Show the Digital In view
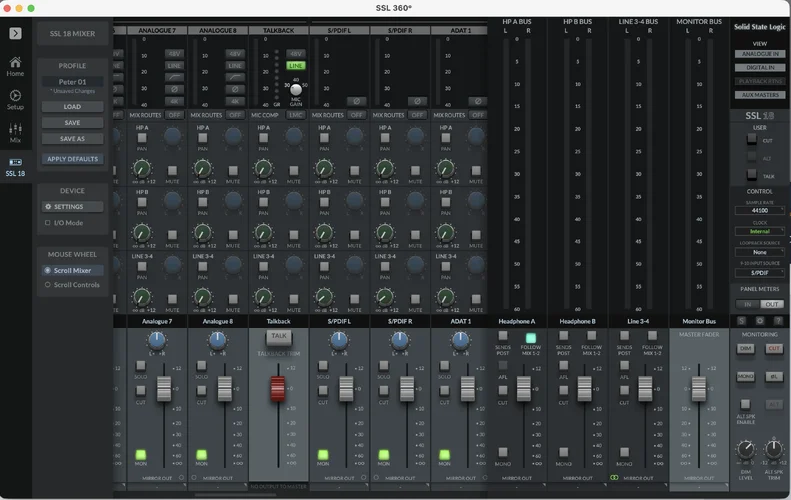Viewport: 791px width, 500px height. (x=760, y=67)
